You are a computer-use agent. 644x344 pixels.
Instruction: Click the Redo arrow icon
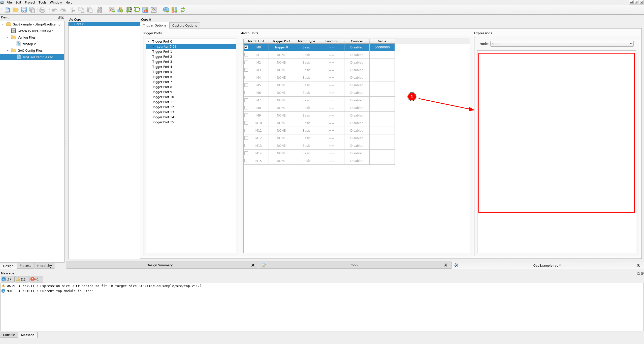63,10
